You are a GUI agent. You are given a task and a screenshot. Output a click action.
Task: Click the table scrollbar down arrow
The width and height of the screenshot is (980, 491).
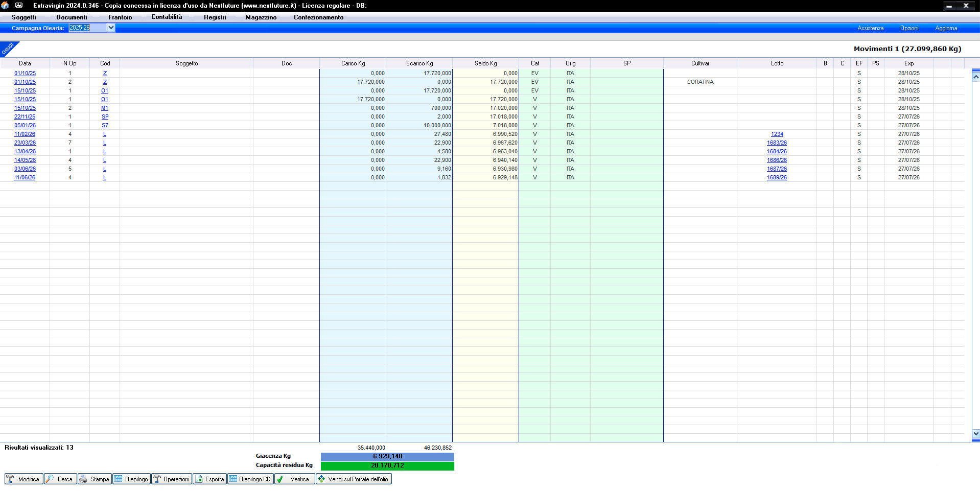(976, 433)
